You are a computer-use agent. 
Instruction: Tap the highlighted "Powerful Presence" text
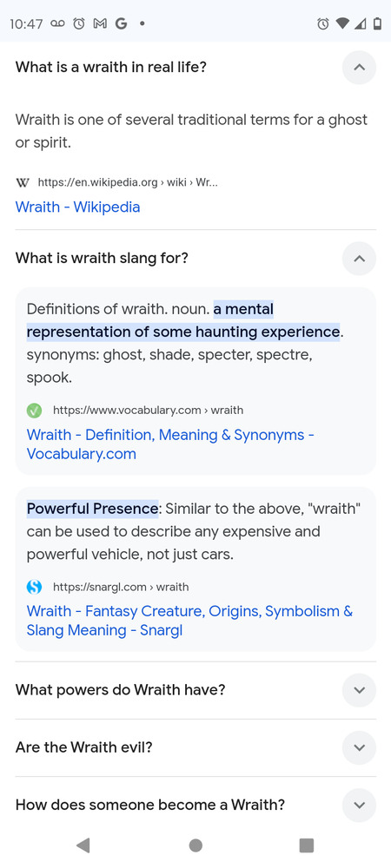pos(92,508)
